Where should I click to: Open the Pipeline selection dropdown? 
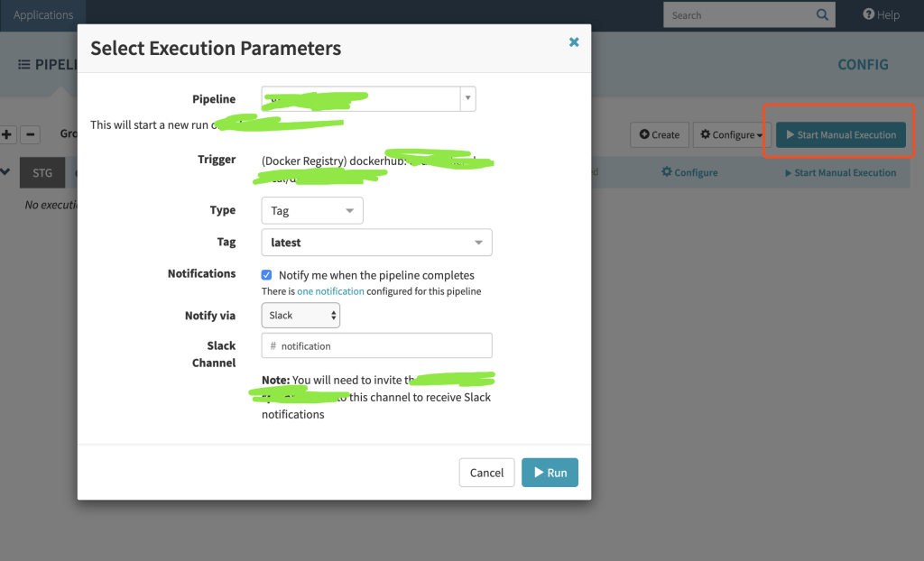click(x=467, y=98)
